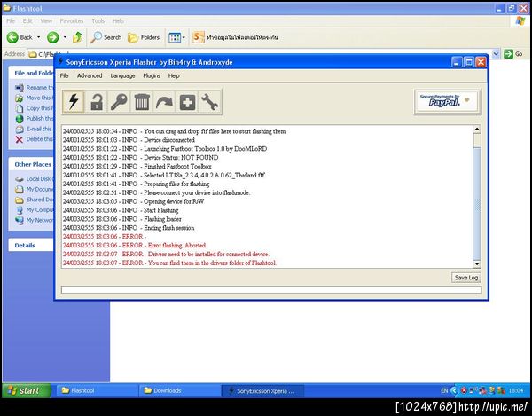Click the plus sign toolbar icon

pyautogui.click(x=187, y=102)
